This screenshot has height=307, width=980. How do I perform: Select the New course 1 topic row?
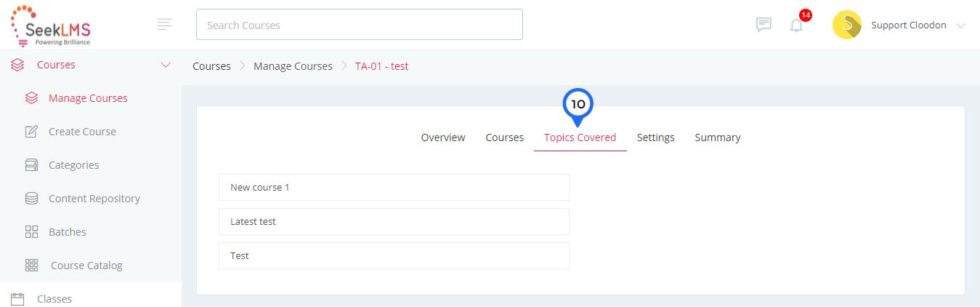(x=394, y=187)
